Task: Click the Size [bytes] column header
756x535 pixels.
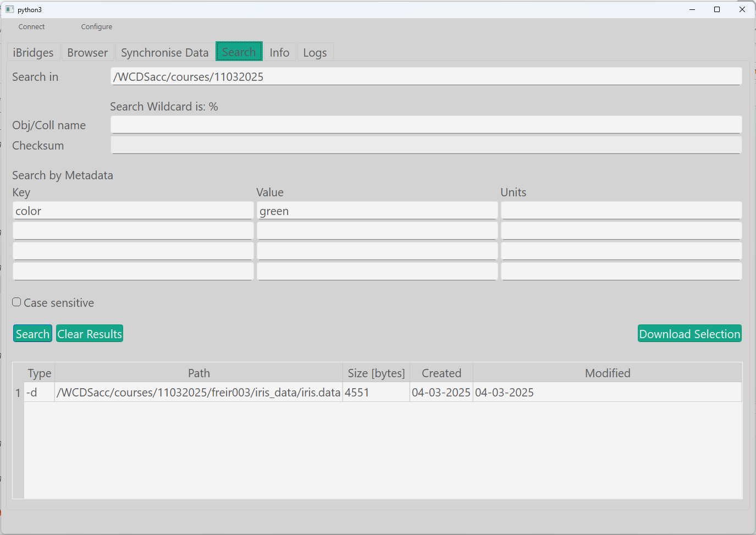Action: (376, 373)
